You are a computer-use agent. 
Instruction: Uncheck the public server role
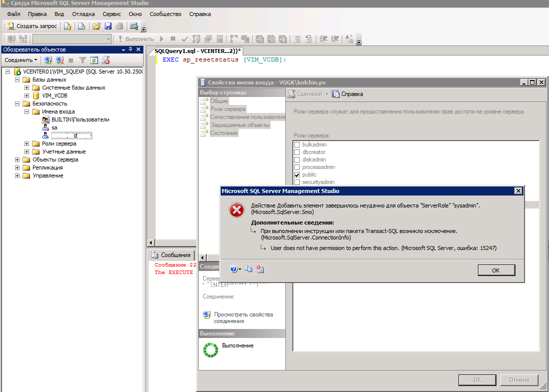[297, 175]
